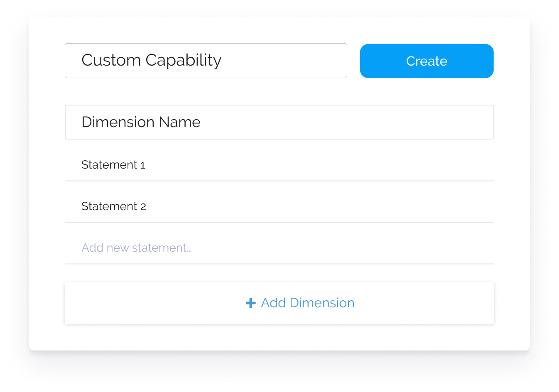The width and height of the screenshot is (559, 392).
Task: Click the plus icon beside Add Dimension
Action: coord(251,303)
